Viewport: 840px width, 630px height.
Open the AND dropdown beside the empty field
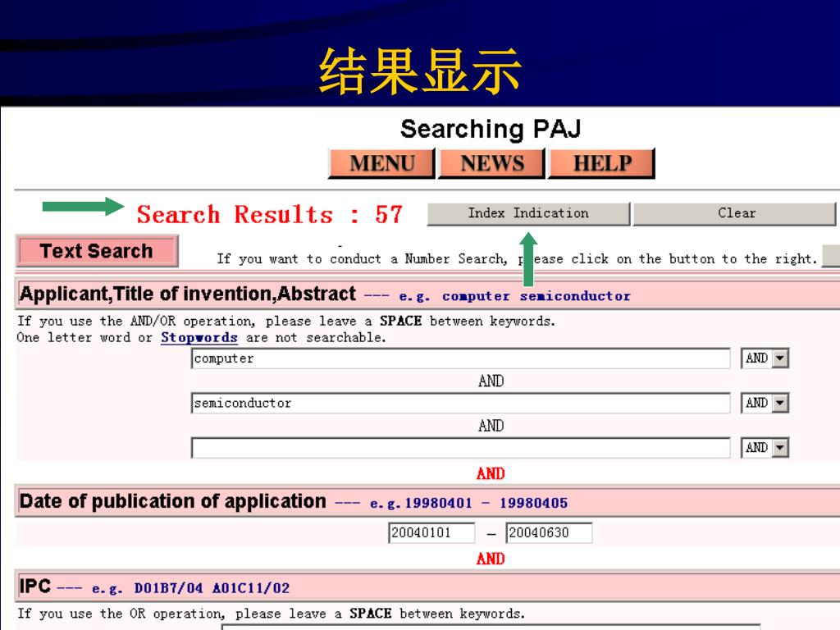click(765, 447)
